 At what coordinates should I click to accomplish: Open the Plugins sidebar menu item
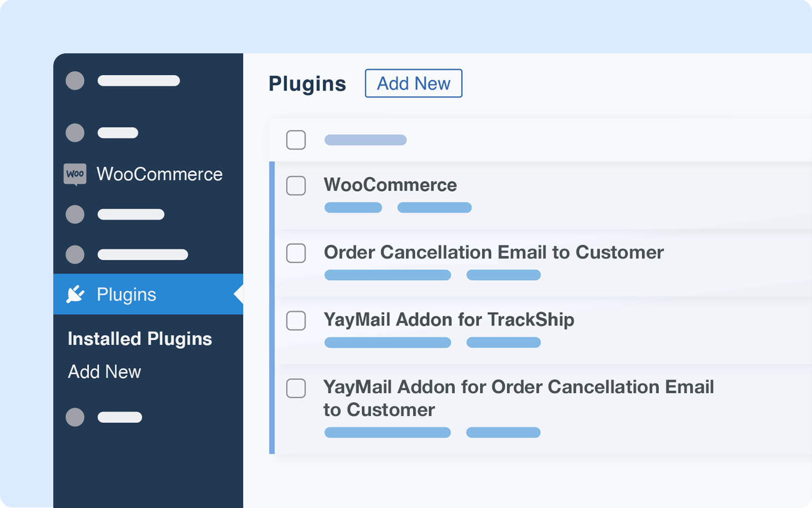click(x=148, y=294)
